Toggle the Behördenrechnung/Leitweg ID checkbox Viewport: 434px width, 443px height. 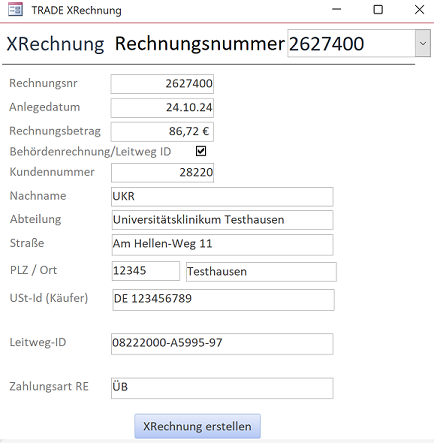click(201, 151)
